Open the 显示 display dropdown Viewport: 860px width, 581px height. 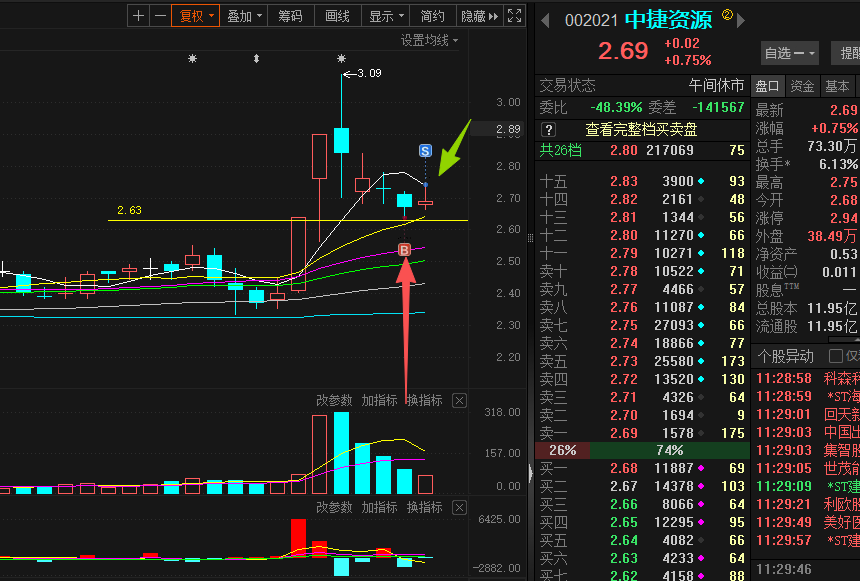(x=386, y=16)
